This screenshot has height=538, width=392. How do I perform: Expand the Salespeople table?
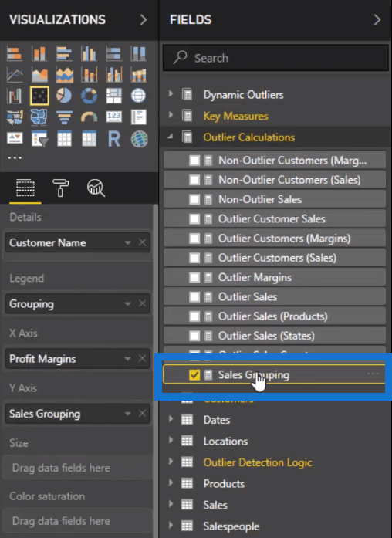(x=171, y=526)
